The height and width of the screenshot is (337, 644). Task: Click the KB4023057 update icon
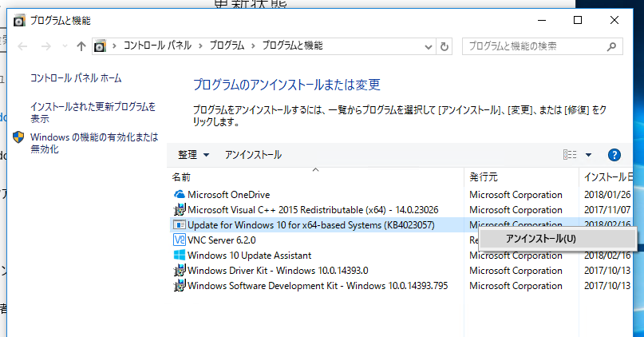pos(179,225)
